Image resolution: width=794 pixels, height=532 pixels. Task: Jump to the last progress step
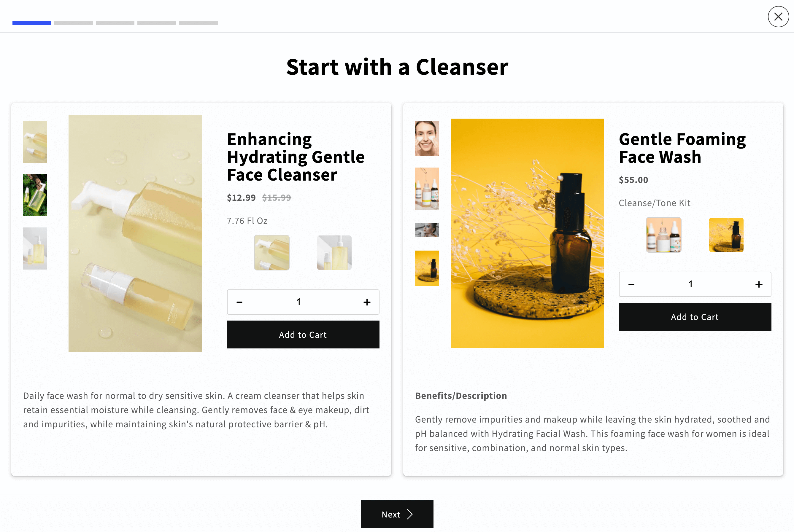click(x=198, y=23)
